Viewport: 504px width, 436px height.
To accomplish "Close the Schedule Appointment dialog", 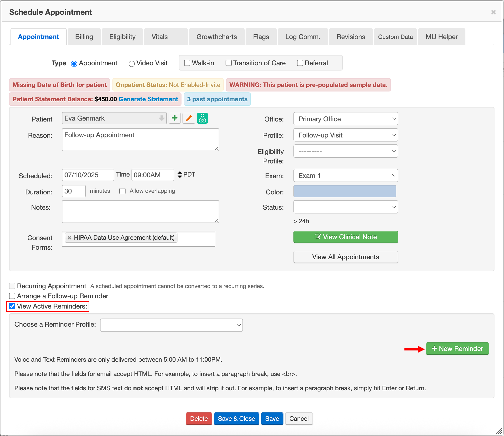I will [x=493, y=12].
